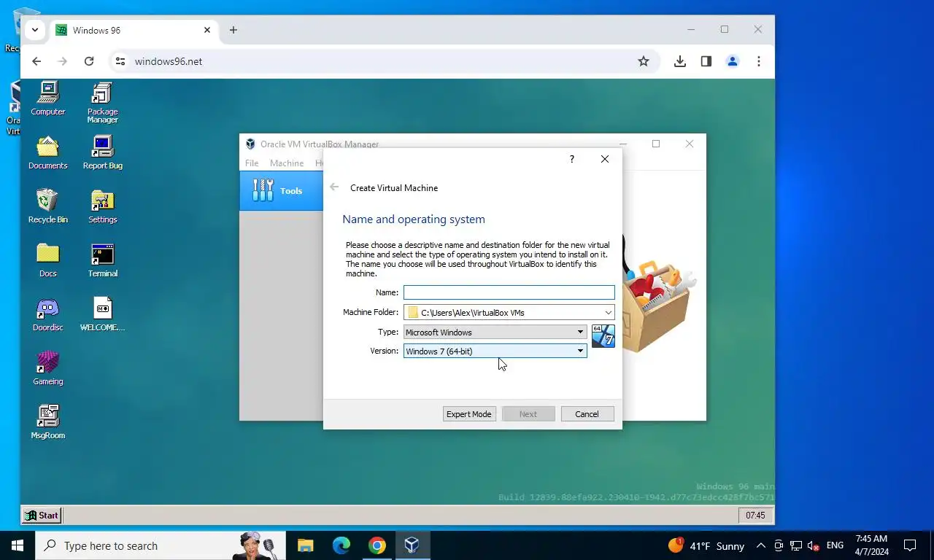Click the Windows Start logo button
The width and height of the screenshot is (934, 560).
(18, 545)
